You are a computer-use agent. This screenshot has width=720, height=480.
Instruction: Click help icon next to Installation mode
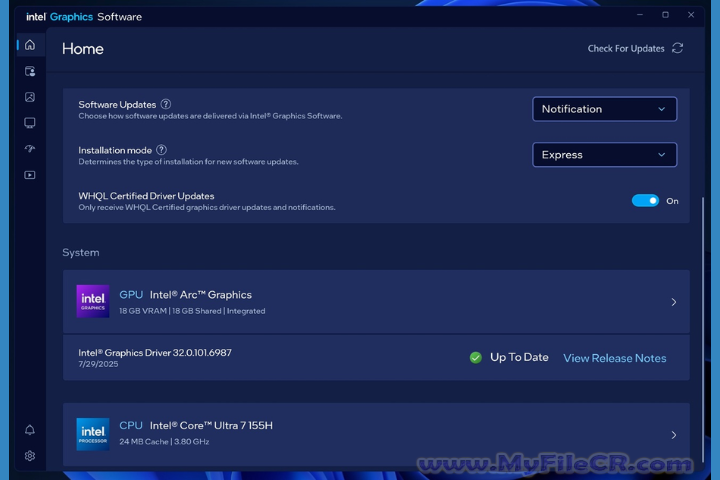[162, 150]
